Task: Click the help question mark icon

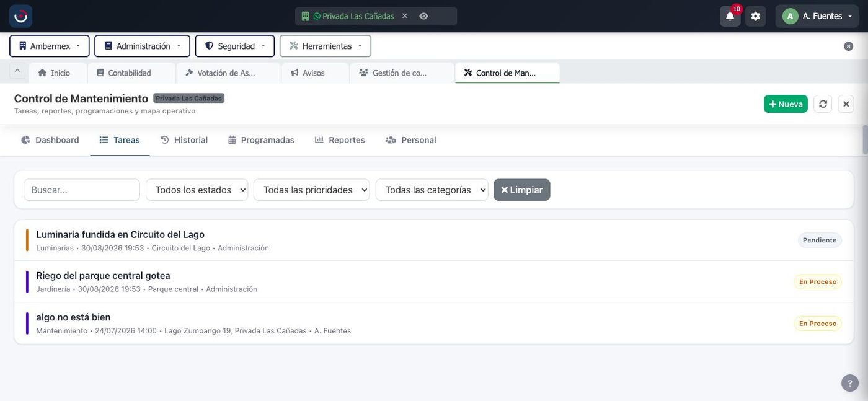Action: coord(850,383)
